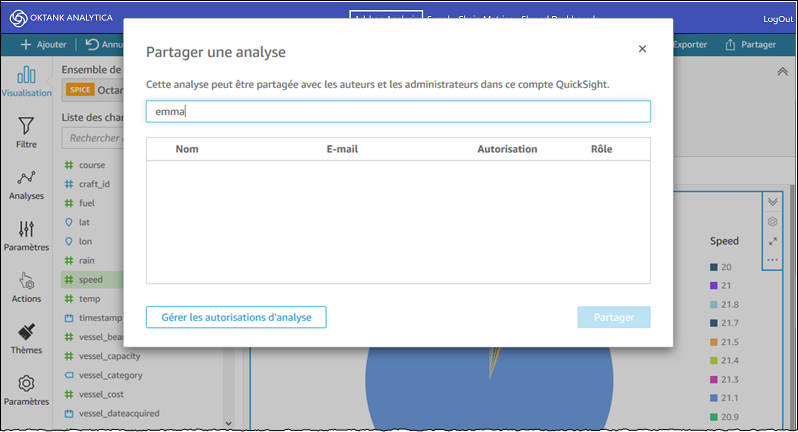Viewport: 798px width, 432px height.
Task: Click the Rechercher field search box
Action: pos(92,138)
